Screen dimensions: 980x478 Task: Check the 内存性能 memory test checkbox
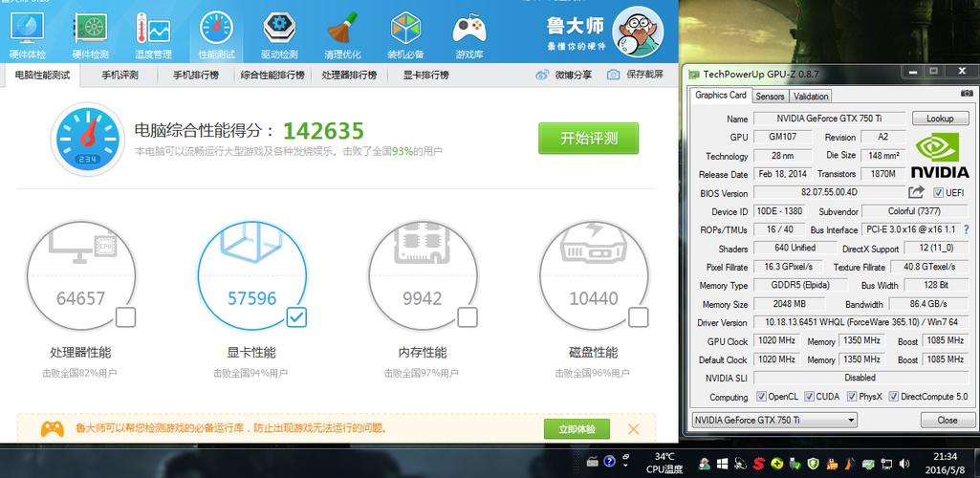pyautogui.click(x=467, y=317)
